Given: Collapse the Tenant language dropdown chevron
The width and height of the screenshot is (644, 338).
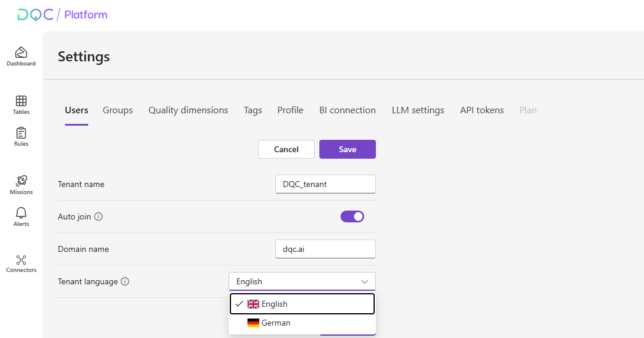Looking at the screenshot, I should pos(364,281).
